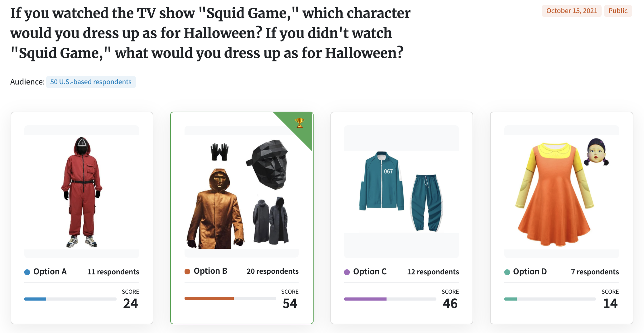
Task: Open the orange doll dress image
Action: click(x=562, y=192)
